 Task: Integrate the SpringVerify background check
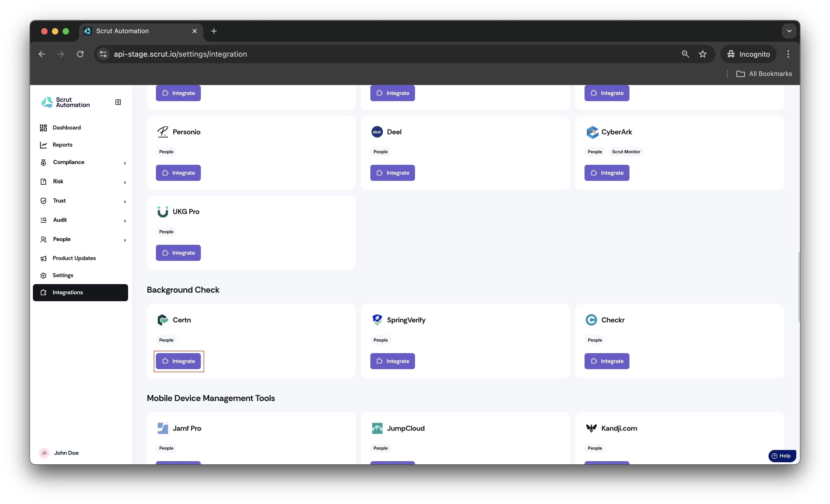point(393,361)
